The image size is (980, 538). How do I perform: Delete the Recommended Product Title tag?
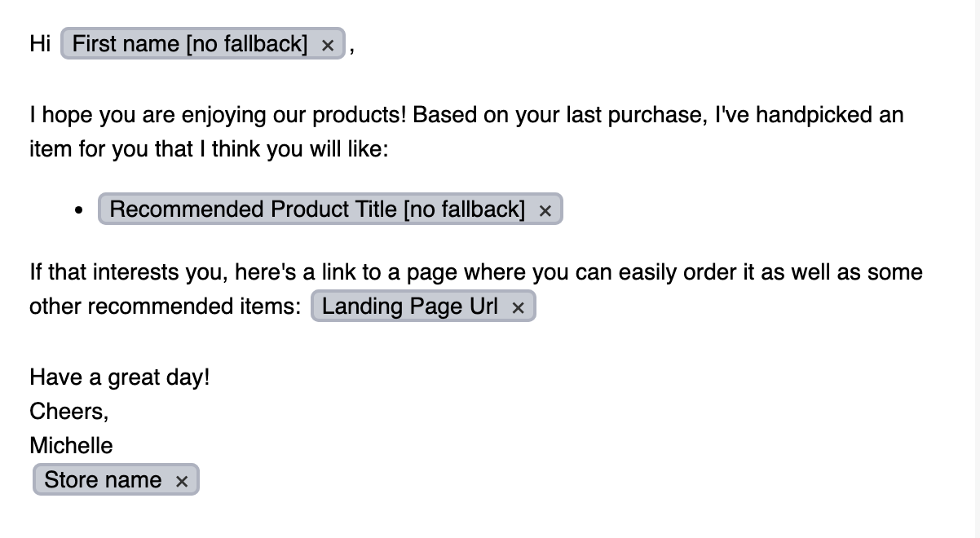point(545,211)
